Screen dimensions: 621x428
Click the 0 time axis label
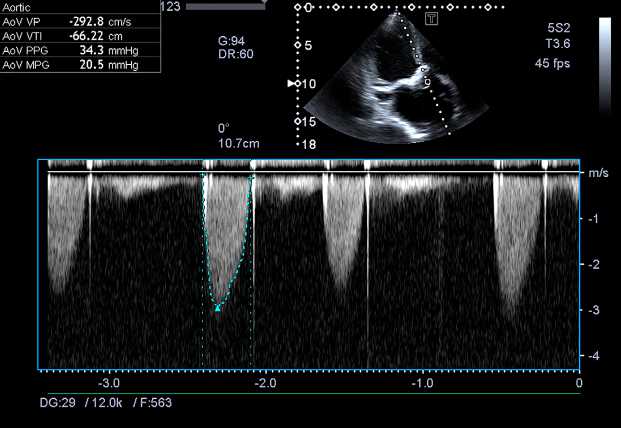(579, 383)
